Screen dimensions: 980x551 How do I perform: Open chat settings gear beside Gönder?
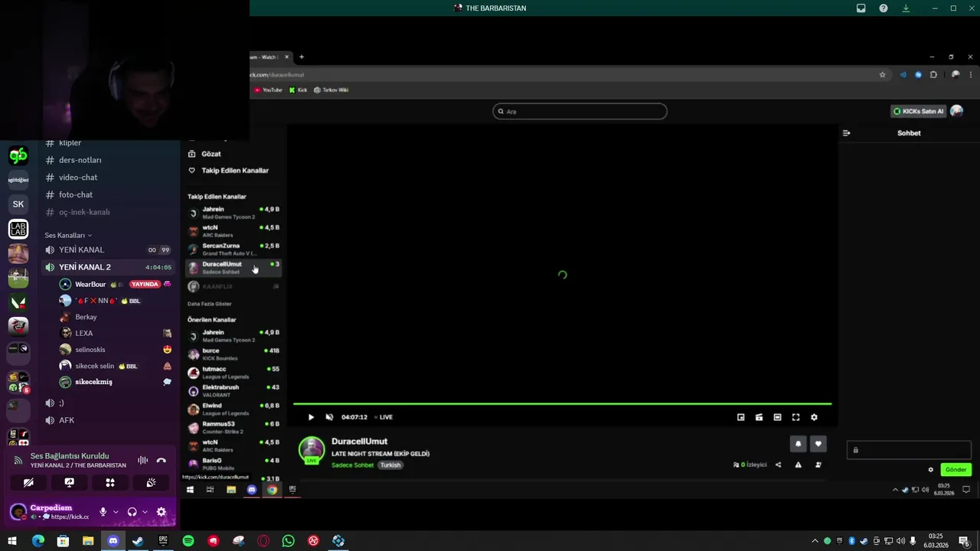931,470
